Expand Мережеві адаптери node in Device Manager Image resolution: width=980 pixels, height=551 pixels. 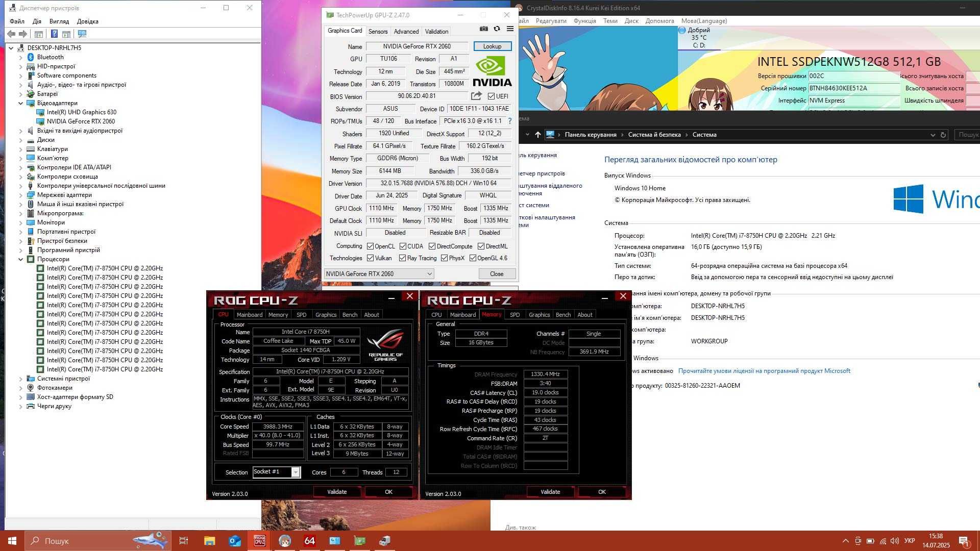[x=21, y=195]
